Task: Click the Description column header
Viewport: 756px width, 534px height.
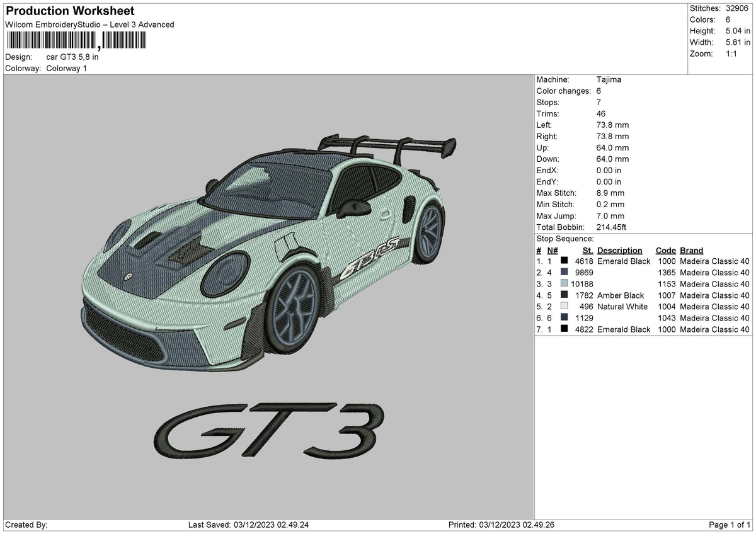Action: tap(620, 250)
